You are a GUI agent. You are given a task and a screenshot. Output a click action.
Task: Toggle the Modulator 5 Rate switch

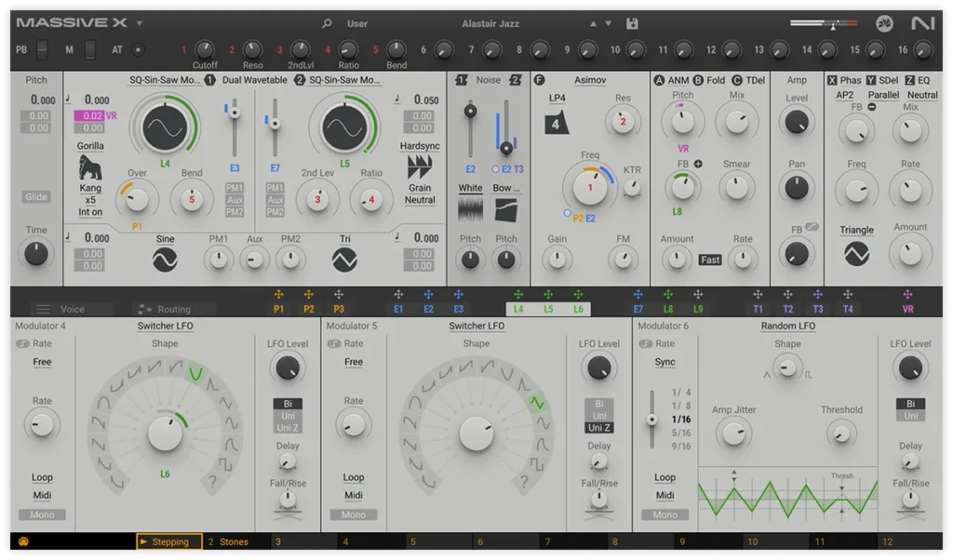334,344
